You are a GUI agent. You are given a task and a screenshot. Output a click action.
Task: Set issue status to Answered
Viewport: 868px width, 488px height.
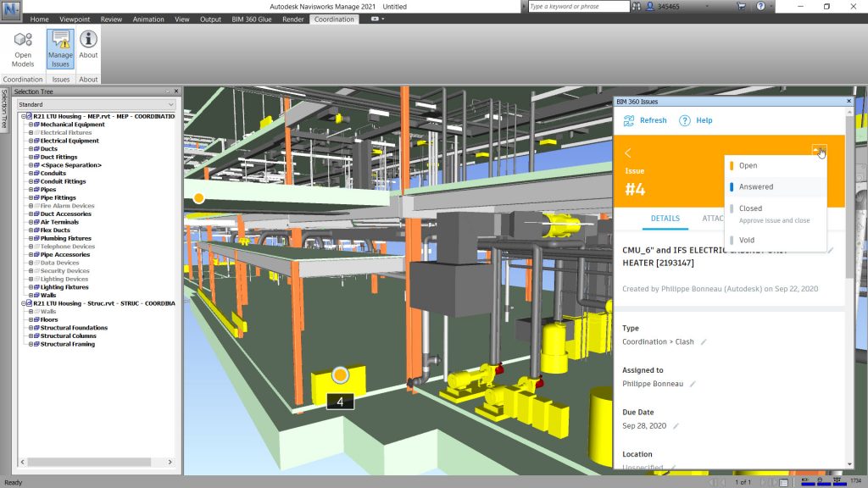[776, 187]
